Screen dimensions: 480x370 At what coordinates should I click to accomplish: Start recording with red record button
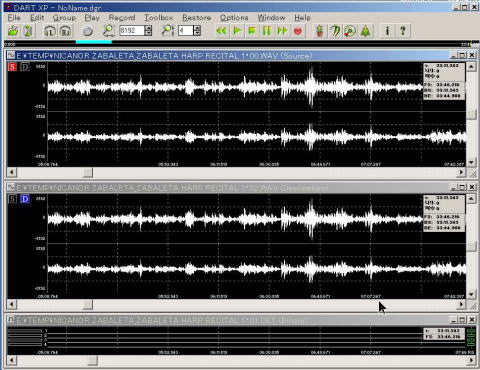pos(298,31)
